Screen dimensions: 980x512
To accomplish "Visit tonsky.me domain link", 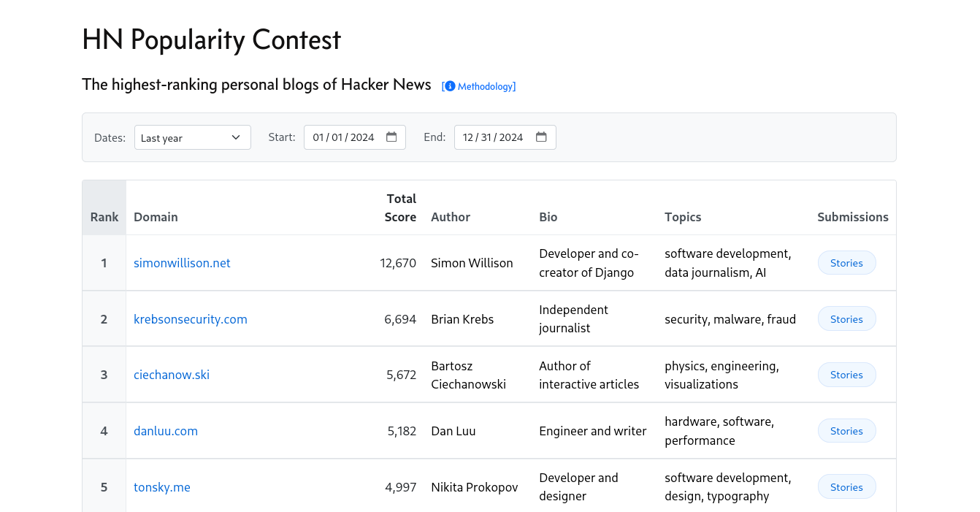I will point(162,487).
